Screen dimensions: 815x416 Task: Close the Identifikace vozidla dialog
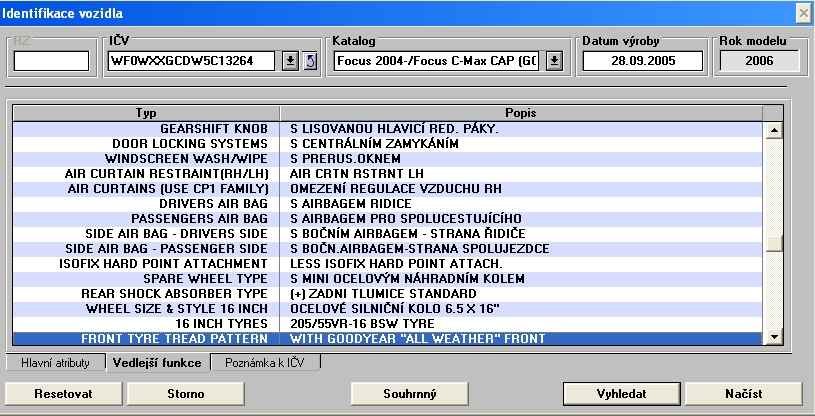click(x=802, y=12)
